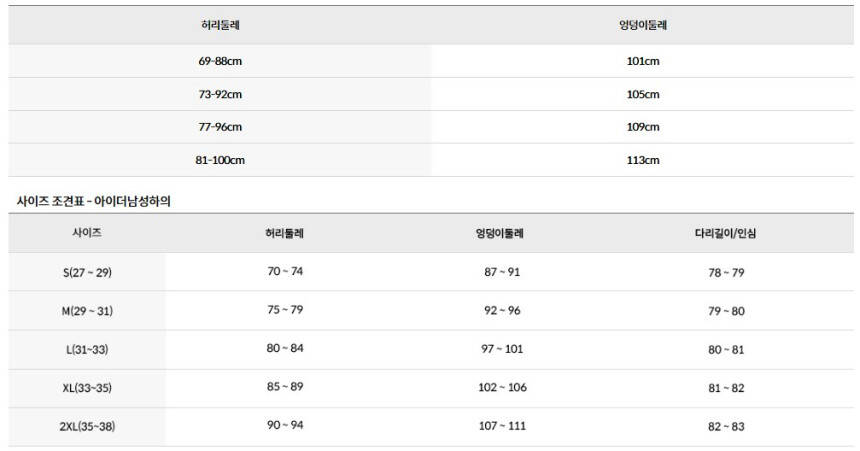Click the 78 ~ 79 inseam value

[726, 272]
